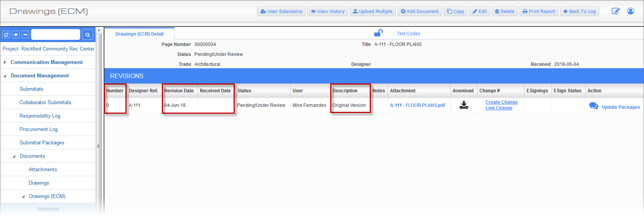This screenshot has width=644, height=216.
Task: Open Collaborator Submittals
Action: (45, 102)
